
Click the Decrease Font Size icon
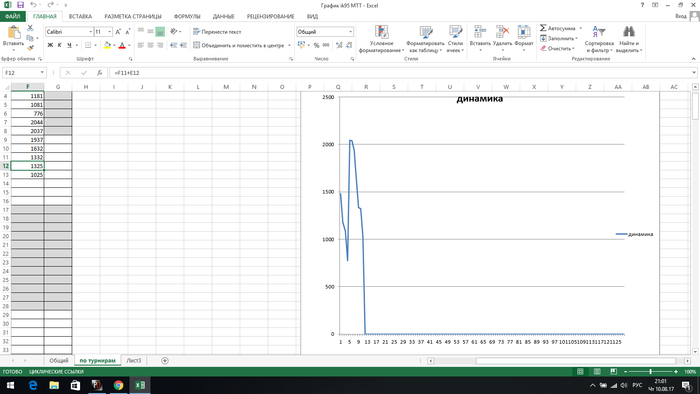pyautogui.click(x=128, y=32)
